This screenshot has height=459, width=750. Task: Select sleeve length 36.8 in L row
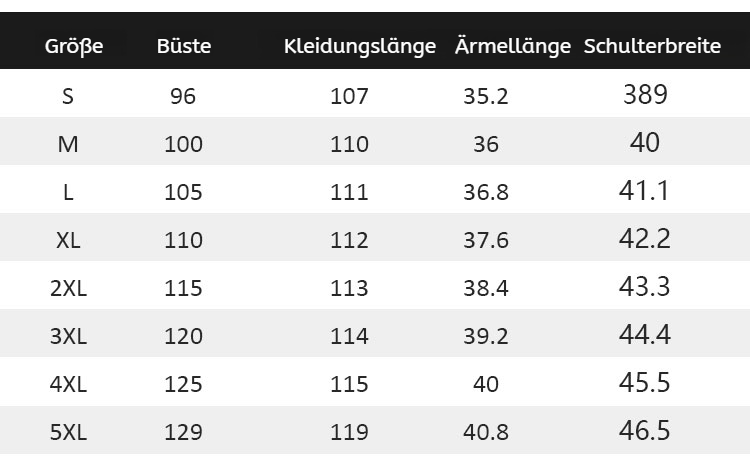click(x=486, y=192)
